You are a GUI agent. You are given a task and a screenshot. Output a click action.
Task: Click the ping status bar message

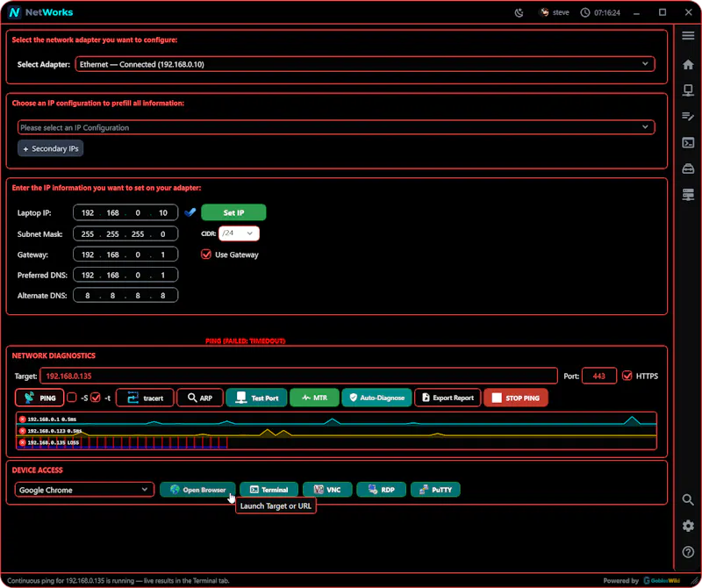tap(118, 580)
